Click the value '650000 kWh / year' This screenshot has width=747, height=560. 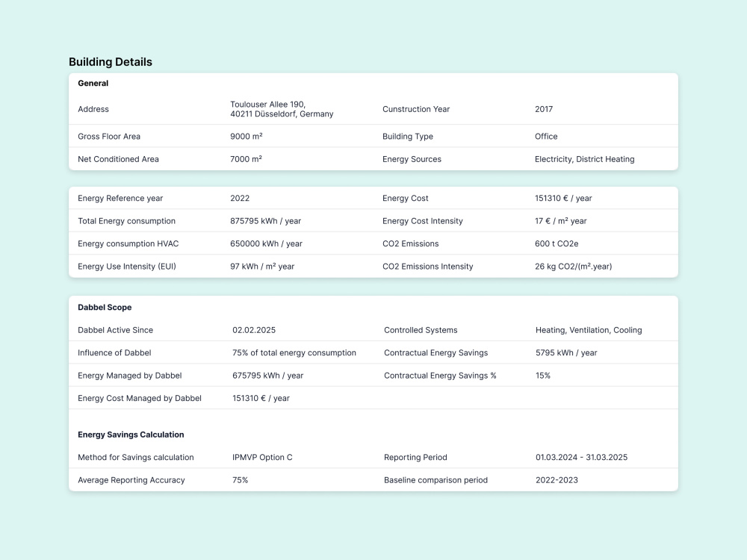click(x=267, y=244)
